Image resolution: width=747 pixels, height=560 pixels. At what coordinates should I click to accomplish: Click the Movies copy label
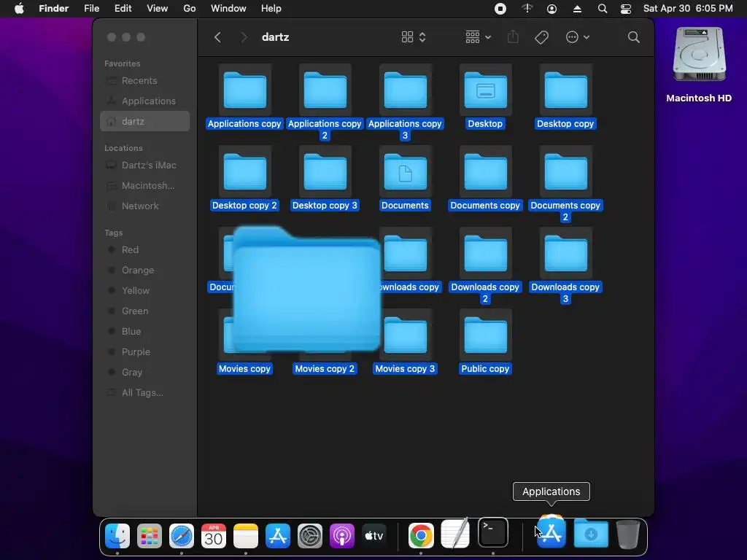[245, 368]
